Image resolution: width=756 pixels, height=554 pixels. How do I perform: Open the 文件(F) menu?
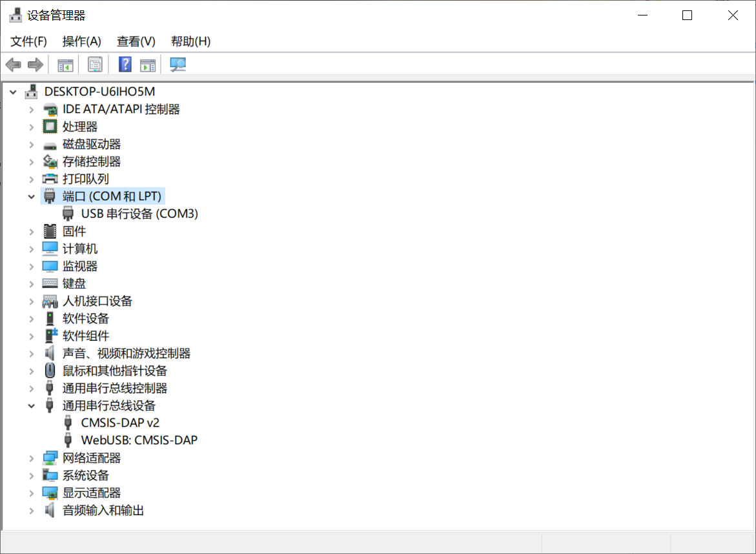point(29,41)
